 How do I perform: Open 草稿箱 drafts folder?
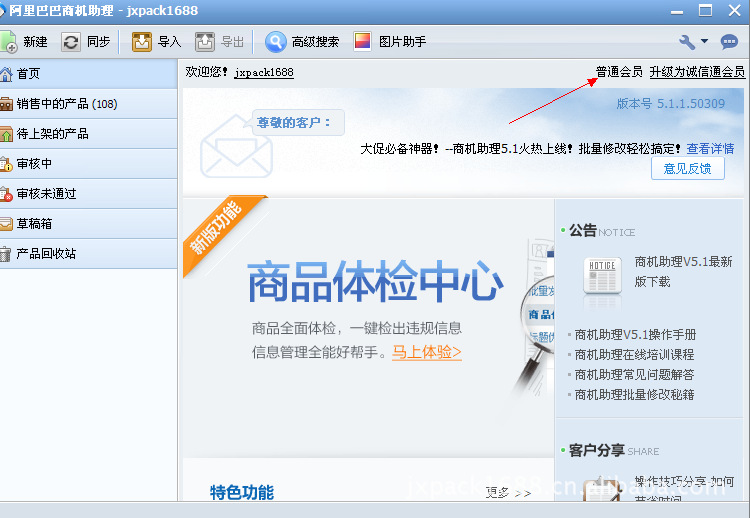[x=88, y=224]
